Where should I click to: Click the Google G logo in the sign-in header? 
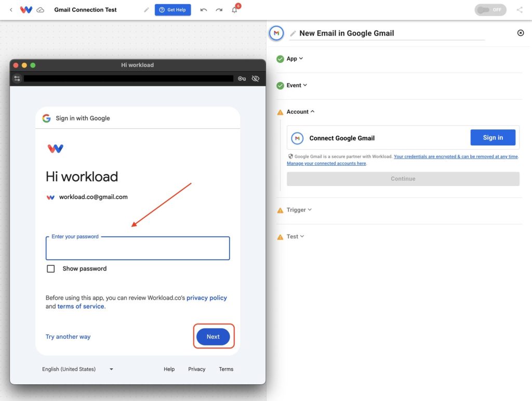click(x=46, y=118)
